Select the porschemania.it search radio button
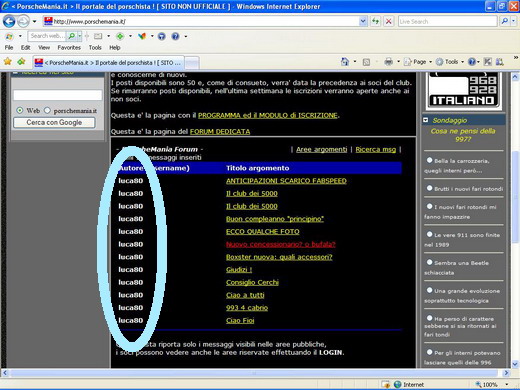520x390 pixels. click(x=47, y=110)
